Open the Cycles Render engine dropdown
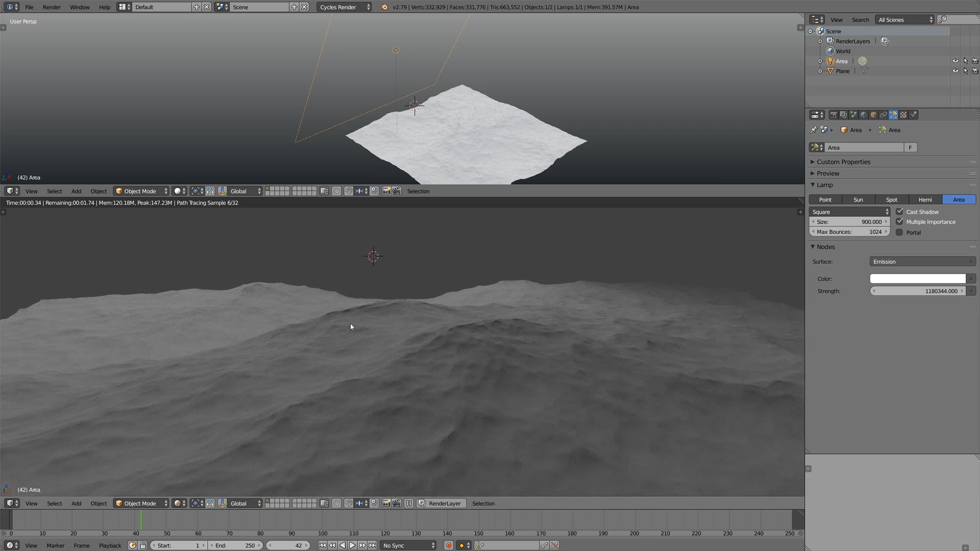The image size is (980, 551). pos(344,7)
